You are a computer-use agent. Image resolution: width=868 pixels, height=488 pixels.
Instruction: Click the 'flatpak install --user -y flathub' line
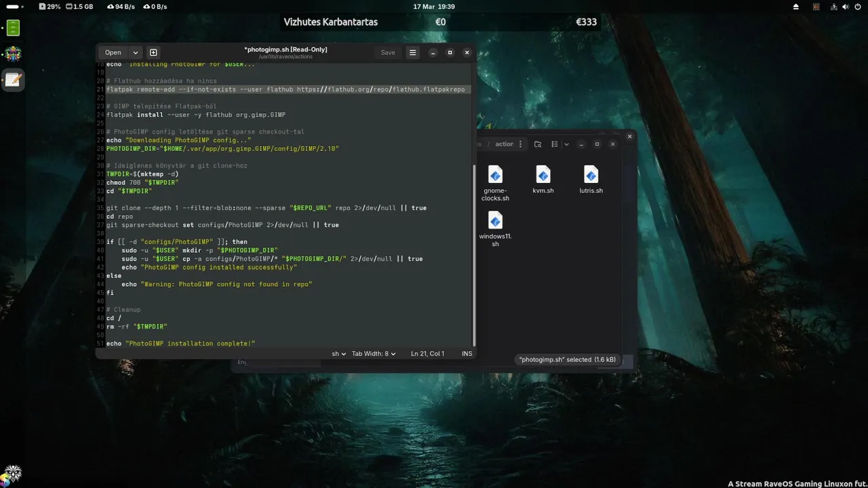pyautogui.click(x=196, y=115)
